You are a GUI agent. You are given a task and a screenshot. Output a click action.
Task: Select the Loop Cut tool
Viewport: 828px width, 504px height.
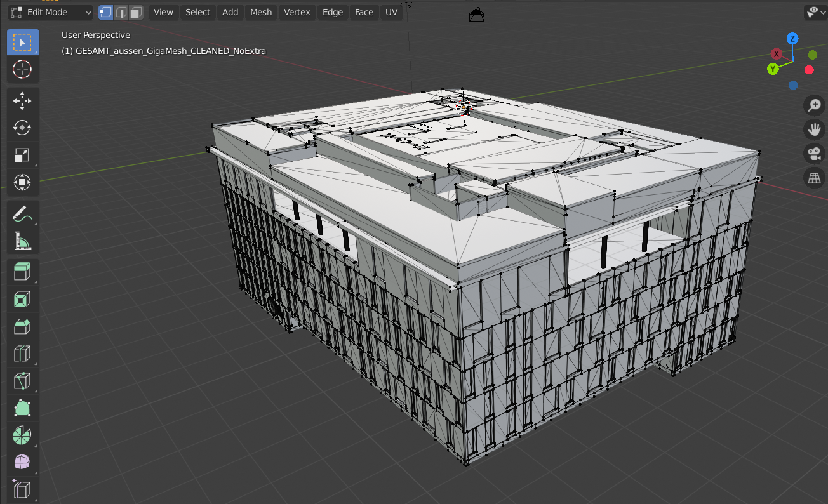tap(23, 354)
